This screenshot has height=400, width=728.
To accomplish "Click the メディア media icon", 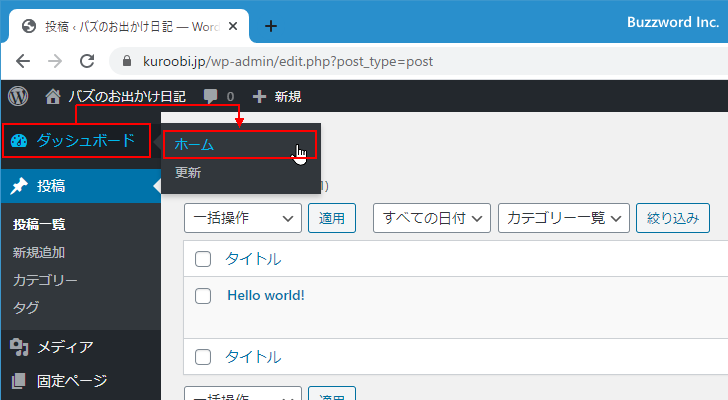I will (x=19, y=347).
